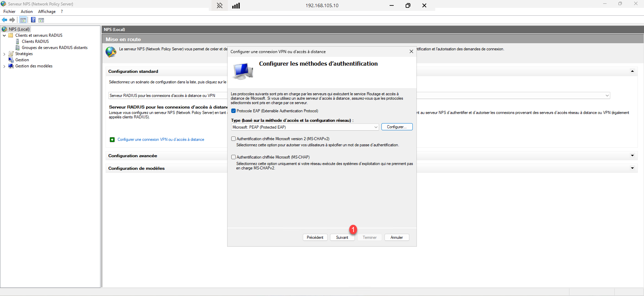Open help with the blue question mark icon
Image resolution: width=644 pixels, height=296 pixels.
(33, 20)
